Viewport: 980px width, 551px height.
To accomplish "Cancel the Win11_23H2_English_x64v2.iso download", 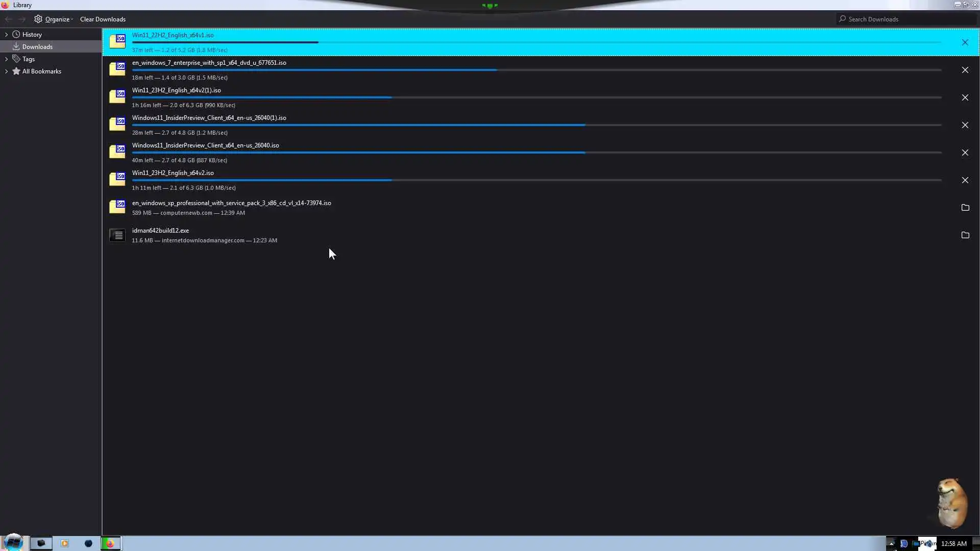I will [965, 180].
